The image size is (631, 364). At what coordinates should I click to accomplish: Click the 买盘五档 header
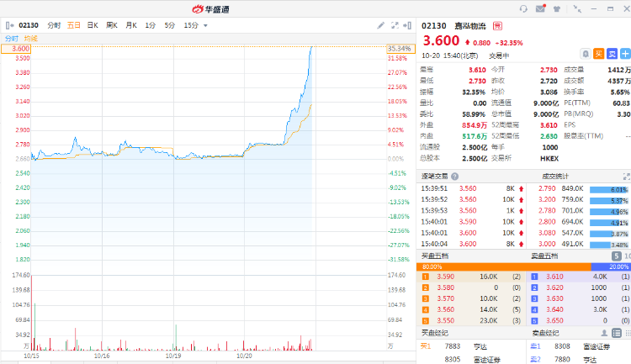pyautogui.click(x=435, y=256)
